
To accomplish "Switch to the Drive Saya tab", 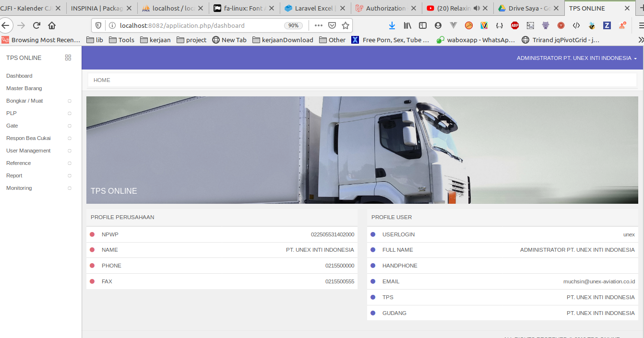I will 529,8.
